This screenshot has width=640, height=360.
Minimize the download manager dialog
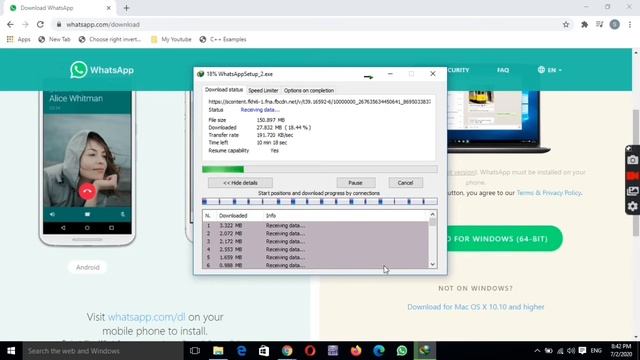tap(390, 74)
